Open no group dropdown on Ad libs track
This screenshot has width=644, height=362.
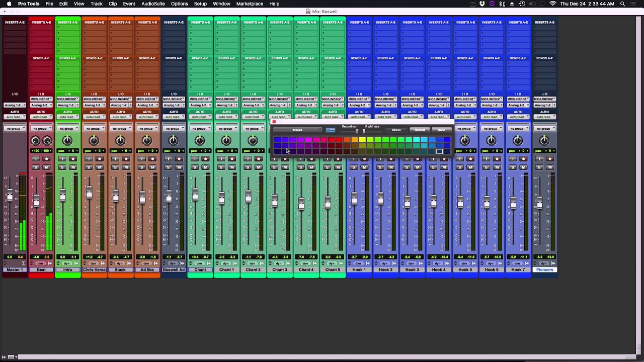point(147,128)
